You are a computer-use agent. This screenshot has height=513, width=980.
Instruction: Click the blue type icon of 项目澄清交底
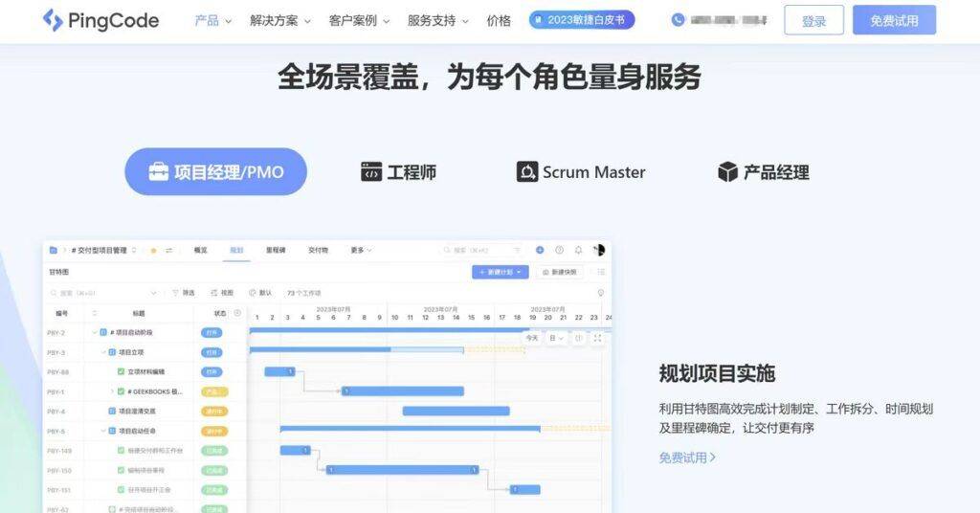click(x=112, y=412)
